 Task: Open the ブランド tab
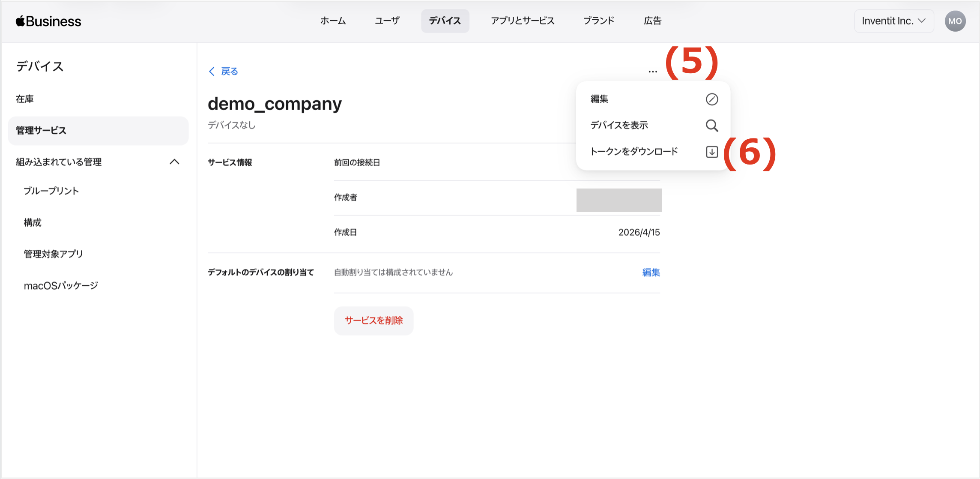(x=599, y=21)
